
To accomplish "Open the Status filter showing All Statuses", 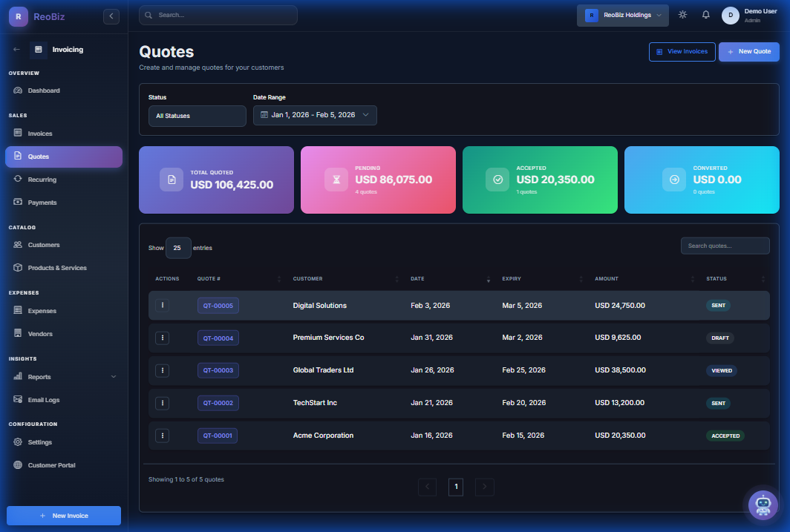I will [x=197, y=116].
